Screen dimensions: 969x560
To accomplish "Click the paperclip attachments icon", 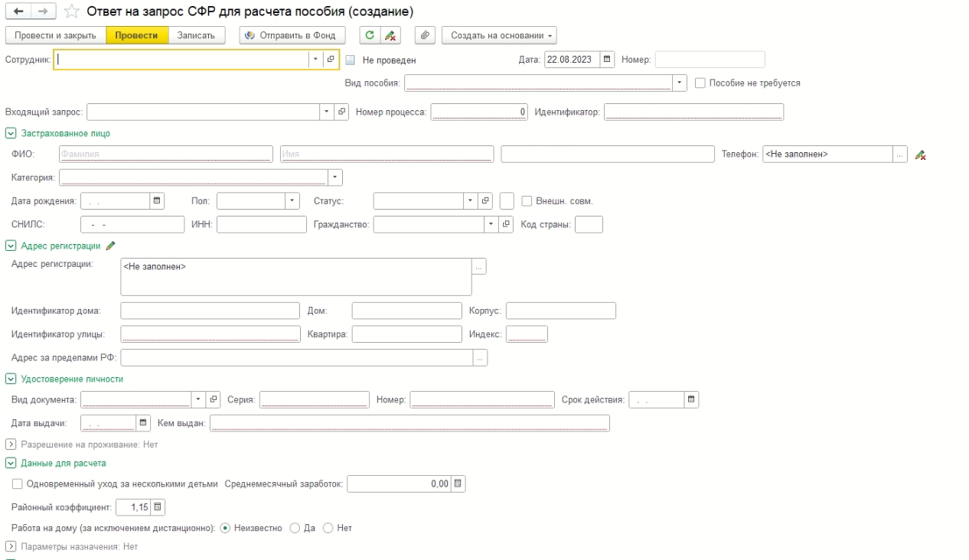I will [x=425, y=35].
